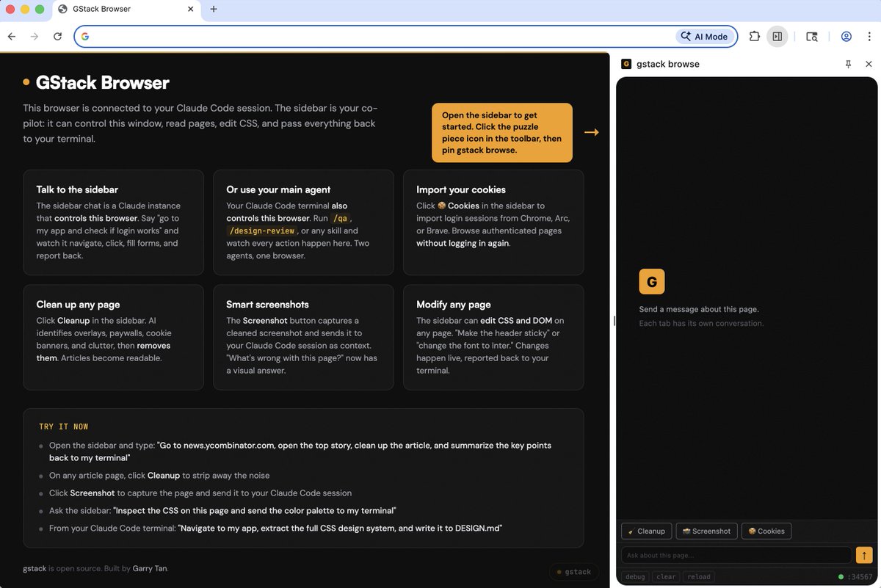Click the 'Smart screenshots' card heading
This screenshot has height=588, width=881.
pyautogui.click(x=267, y=305)
